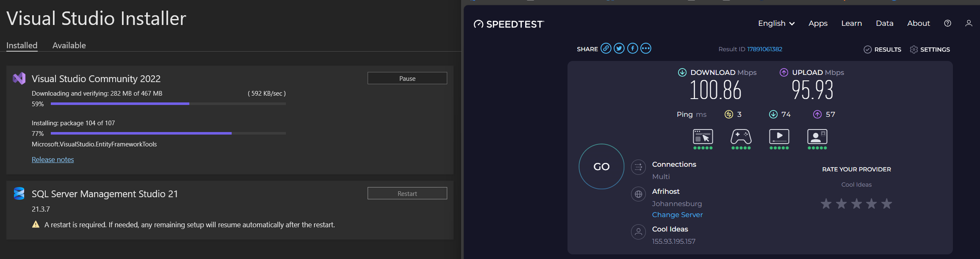The image size is (980, 259).
Task: Rate provider three stars
Action: (x=856, y=204)
